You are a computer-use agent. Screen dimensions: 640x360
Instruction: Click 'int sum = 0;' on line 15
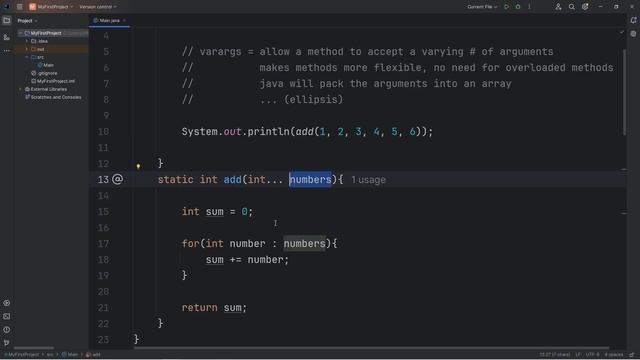pyautogui.click(x=217, y=212)
